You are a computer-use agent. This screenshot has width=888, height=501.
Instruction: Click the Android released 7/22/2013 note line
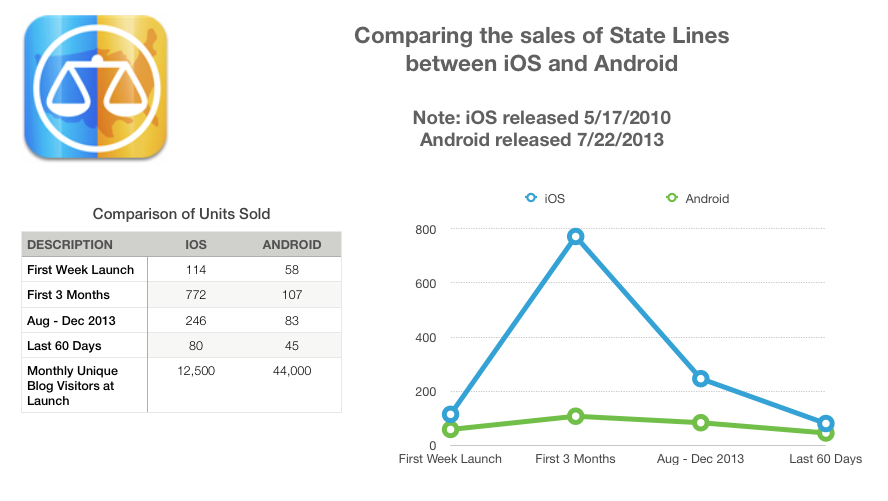point(541,139)
